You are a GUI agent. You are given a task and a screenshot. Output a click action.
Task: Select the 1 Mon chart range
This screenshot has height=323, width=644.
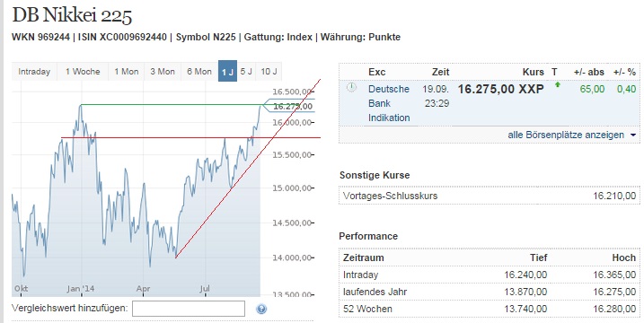[126, 72]
